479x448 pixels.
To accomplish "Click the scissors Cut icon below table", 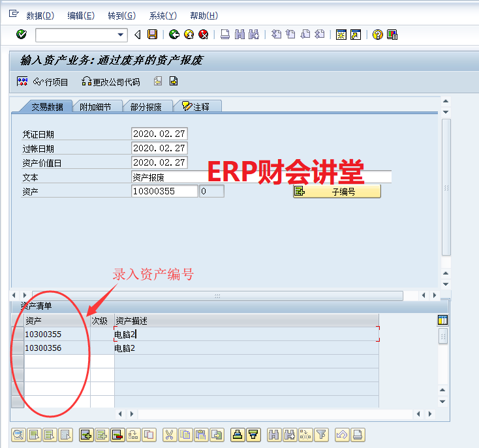I will [169, 435].
